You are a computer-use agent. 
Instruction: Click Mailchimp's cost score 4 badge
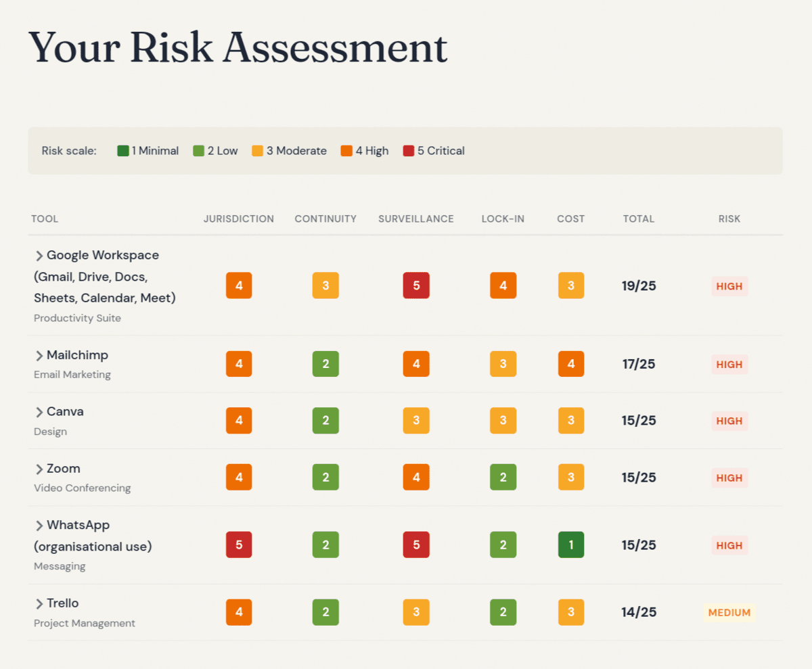click(x=570, y=364)
